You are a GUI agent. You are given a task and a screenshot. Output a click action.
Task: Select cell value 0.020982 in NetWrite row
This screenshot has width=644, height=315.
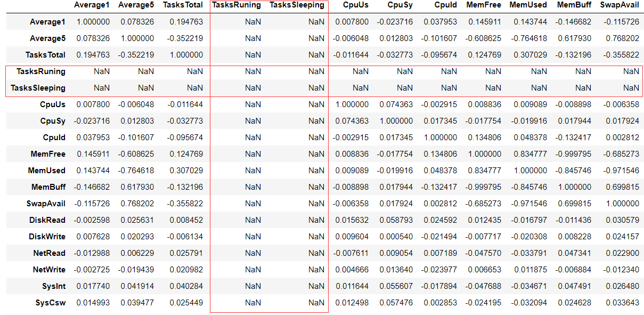[x=186, y=270]
